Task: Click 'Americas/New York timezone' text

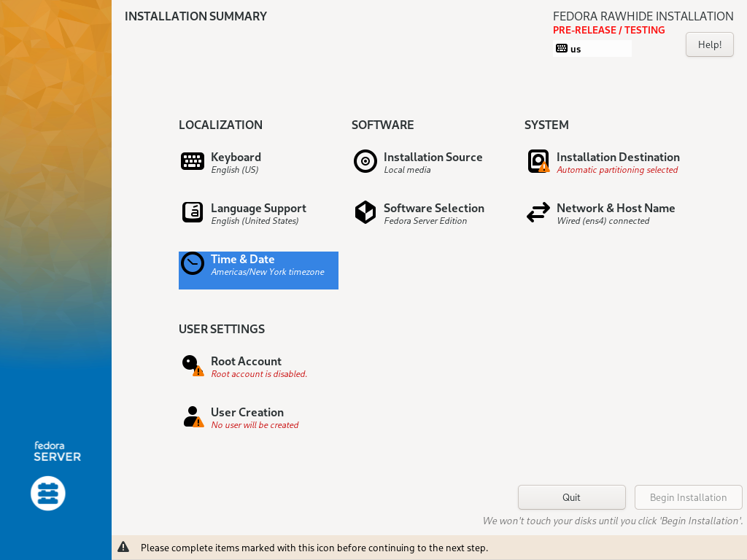Action: point(268,272)
